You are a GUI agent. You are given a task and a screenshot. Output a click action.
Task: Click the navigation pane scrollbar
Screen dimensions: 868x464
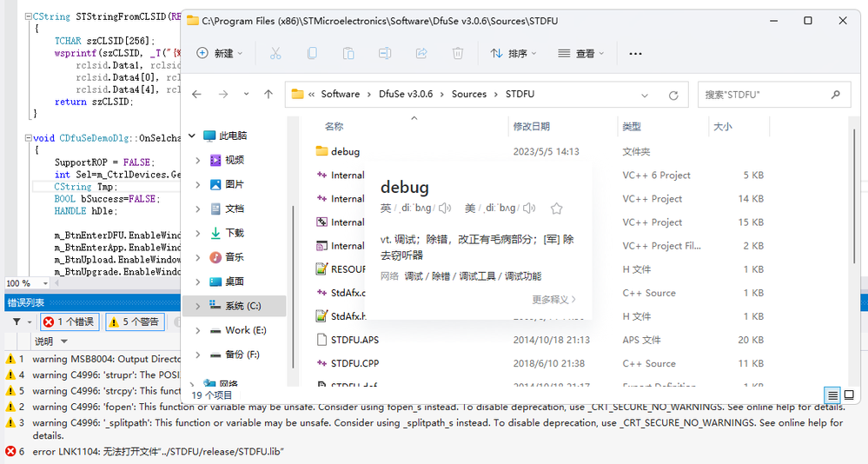(x=292, y=286)
